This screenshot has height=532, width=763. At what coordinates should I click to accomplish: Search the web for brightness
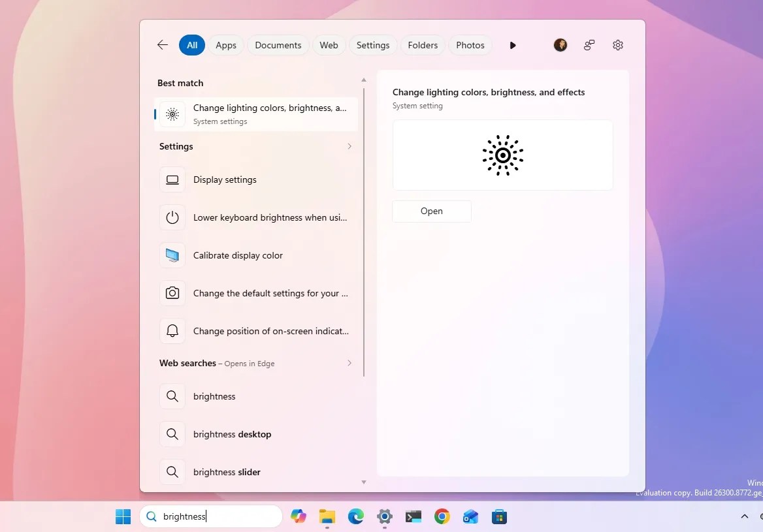[256, 397]
